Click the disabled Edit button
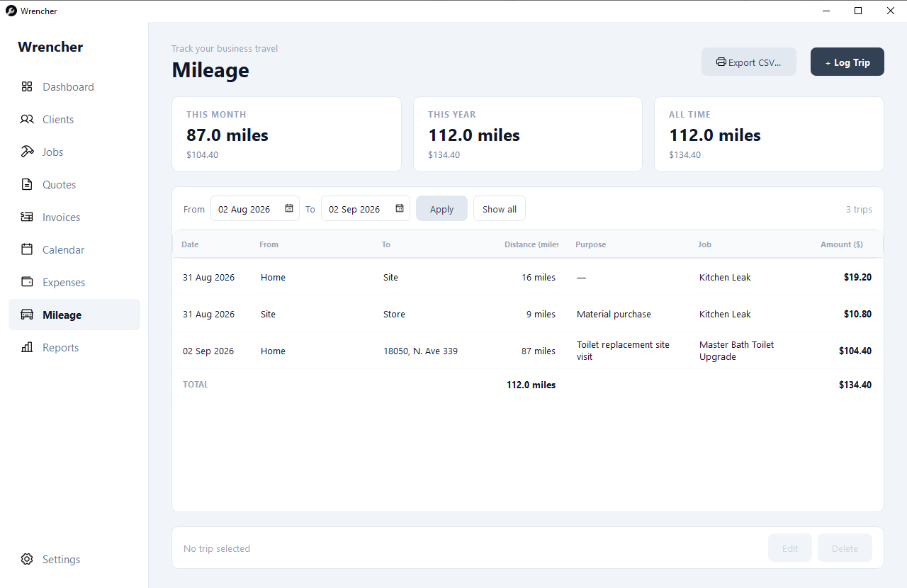The image size is (907, 588). (x=790, y=548)
